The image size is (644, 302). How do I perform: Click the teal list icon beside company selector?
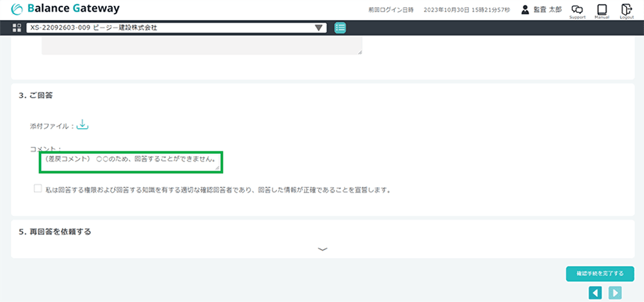[340, 28]
